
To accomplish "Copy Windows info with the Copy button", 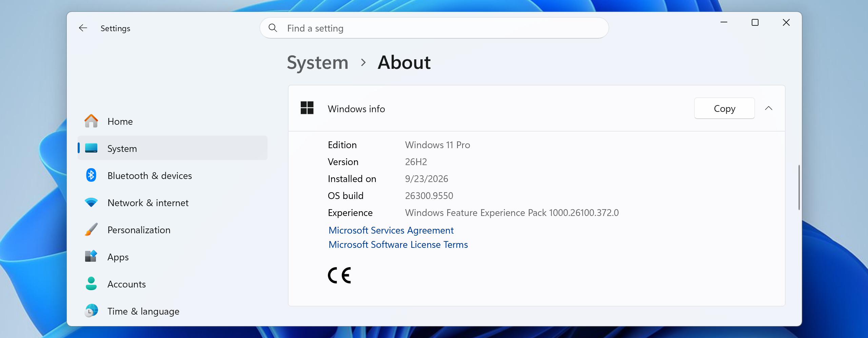I will 724,108.
